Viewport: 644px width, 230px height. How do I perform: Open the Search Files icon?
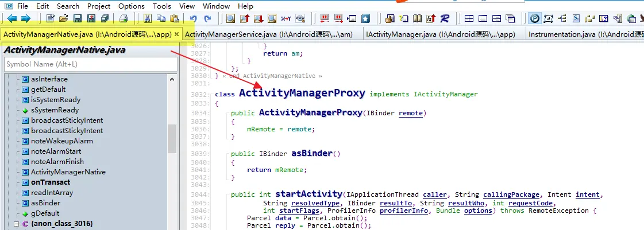[x=272, y=18]
